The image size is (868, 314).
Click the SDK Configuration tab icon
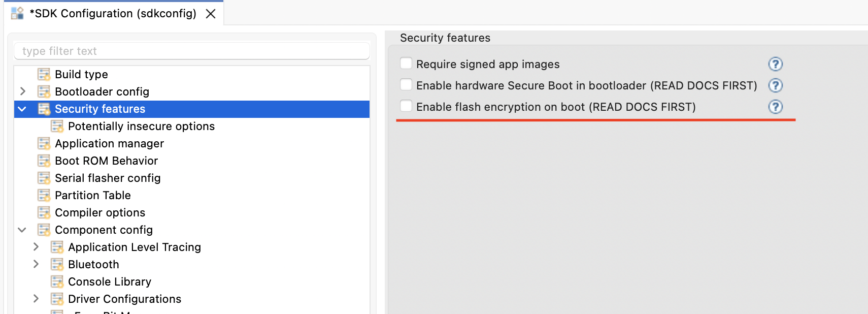click(16, 13)
